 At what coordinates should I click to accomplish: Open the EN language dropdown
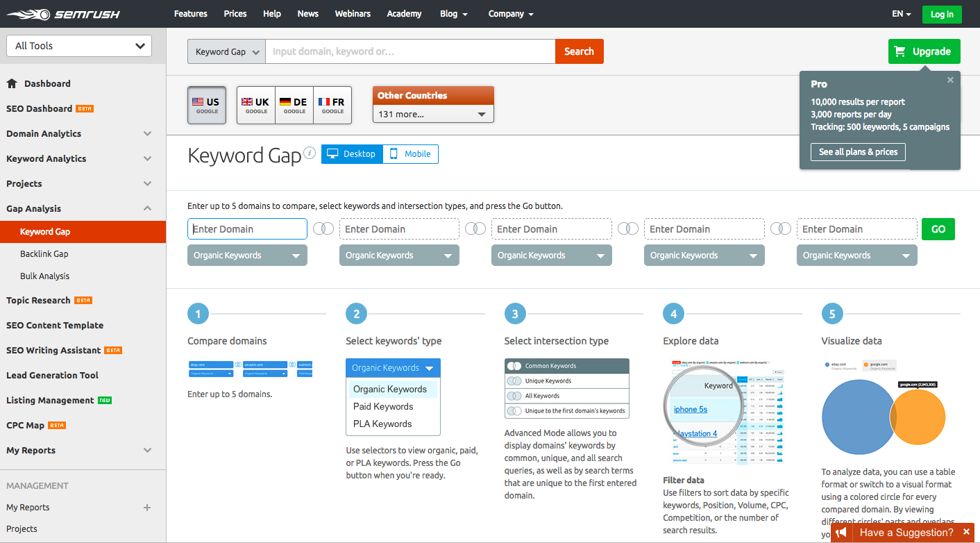coord(901,14)
